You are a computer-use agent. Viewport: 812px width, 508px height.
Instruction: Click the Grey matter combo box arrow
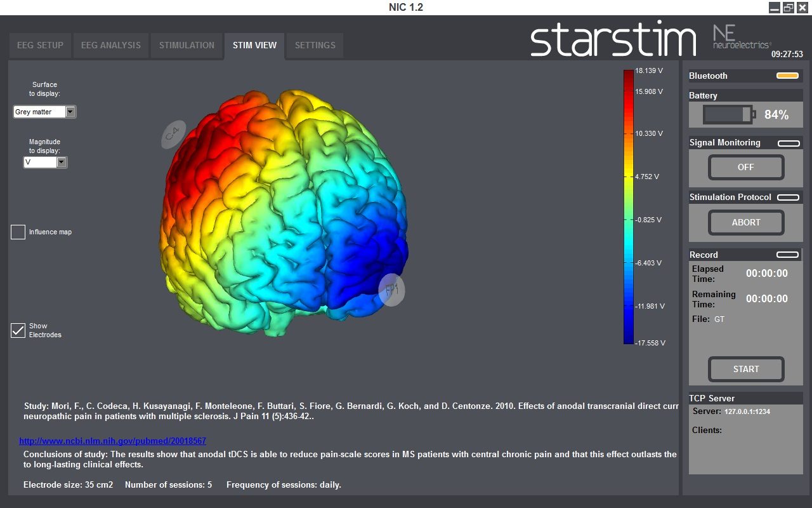(x=70, y=112)
